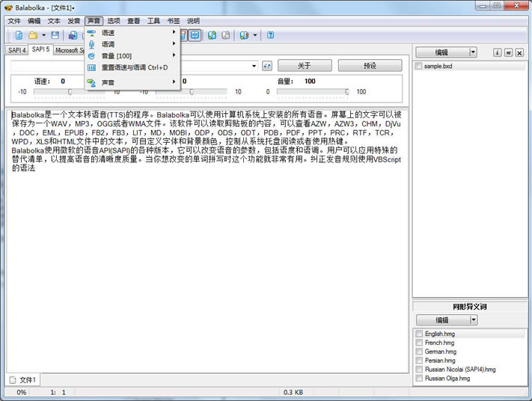The image size is (532, 401).
Task: Click the 关于 button
Action: click(304, 66)
